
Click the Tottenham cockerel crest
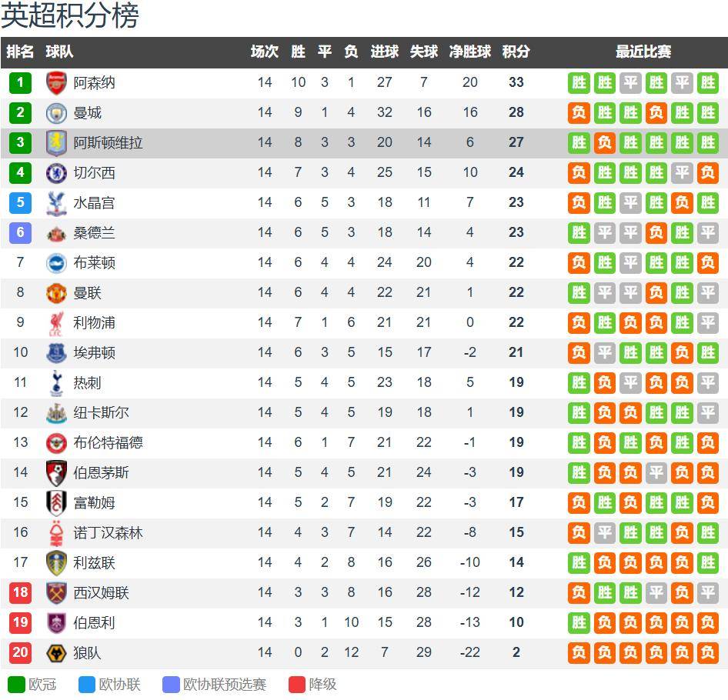pyautogui.click(x=57, y=383)
